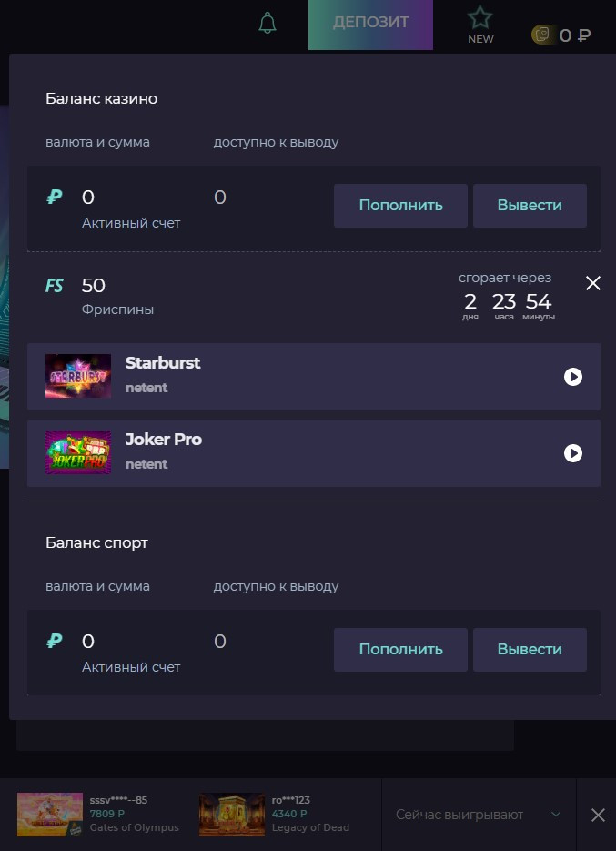This screenshot has width=616, height=851.
Task: Open the Starburst game thumbnail
Action: pos(78,377)
